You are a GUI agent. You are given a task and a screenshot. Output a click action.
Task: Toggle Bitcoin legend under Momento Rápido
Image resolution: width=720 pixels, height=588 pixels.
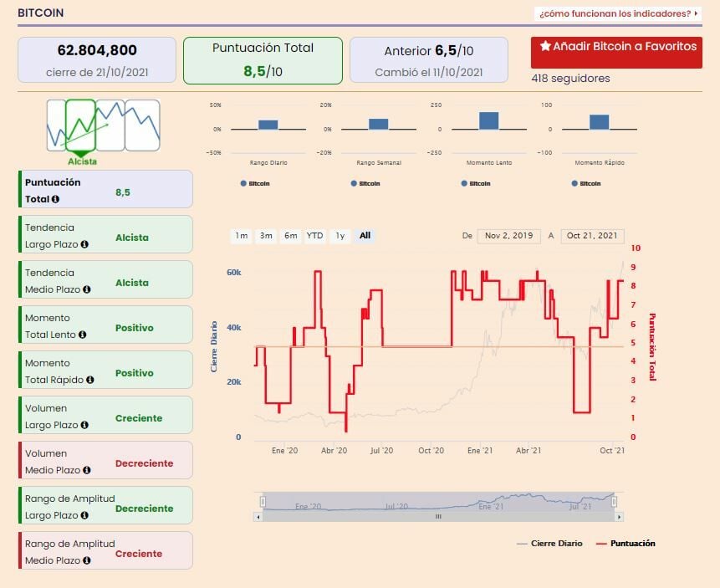pyautogui.click(x=586, y=183)
